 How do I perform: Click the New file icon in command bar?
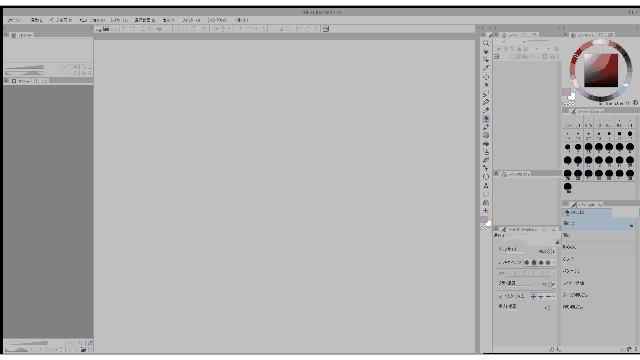pyautogui.click(x=99, y=29)
